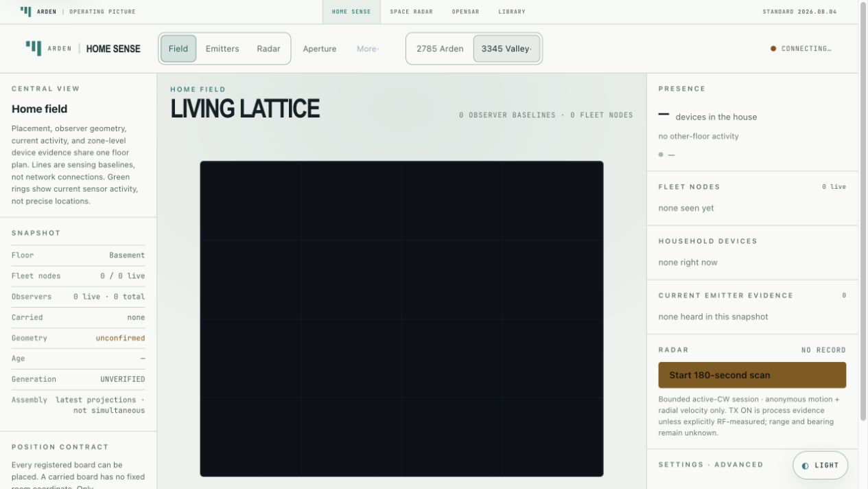Image resolution: width=868 pixels, height=489 pixels.
Task: Click the Assembly latest projections text
Action: coord(100,405)
